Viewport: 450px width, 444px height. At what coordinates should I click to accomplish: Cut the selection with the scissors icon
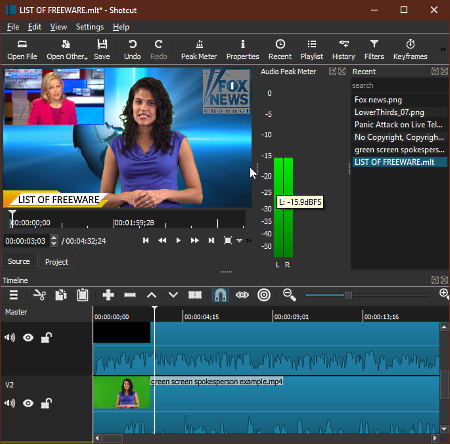[x=40, y=295]
